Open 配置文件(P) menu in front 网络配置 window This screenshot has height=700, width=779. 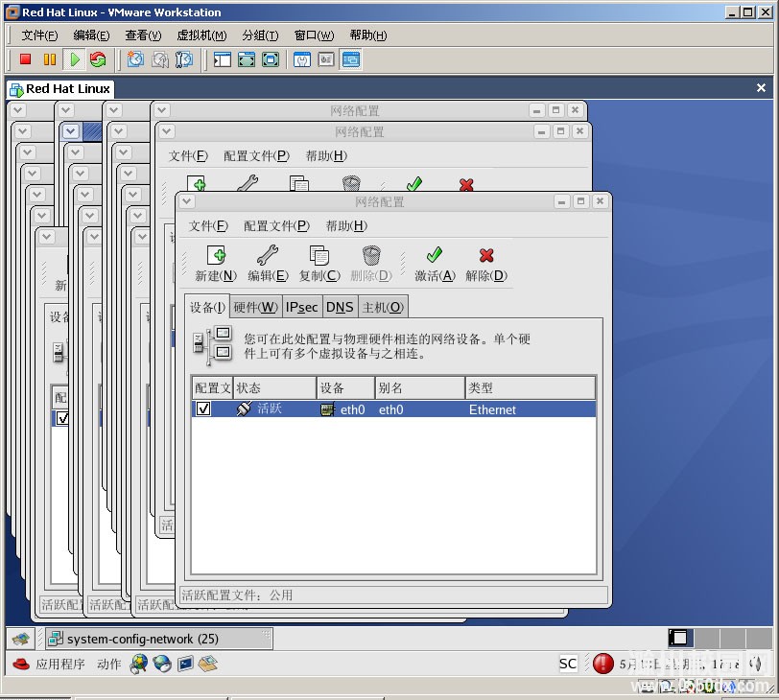(276, 226)
